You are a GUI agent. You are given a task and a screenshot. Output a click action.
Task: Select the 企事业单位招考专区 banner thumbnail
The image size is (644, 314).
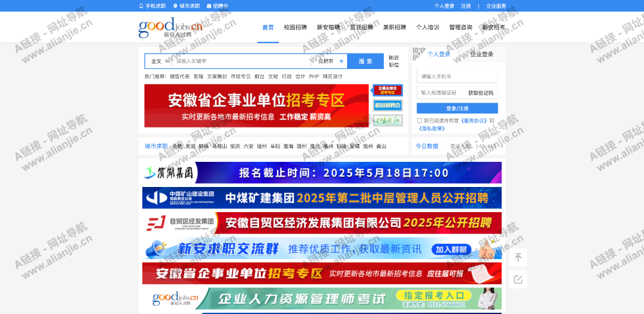tap(388, 90)
